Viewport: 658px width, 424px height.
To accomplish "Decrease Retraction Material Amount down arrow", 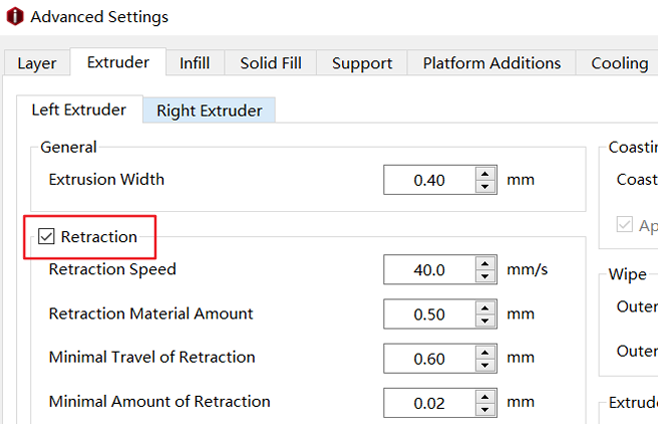I will [x=485, y=320].
